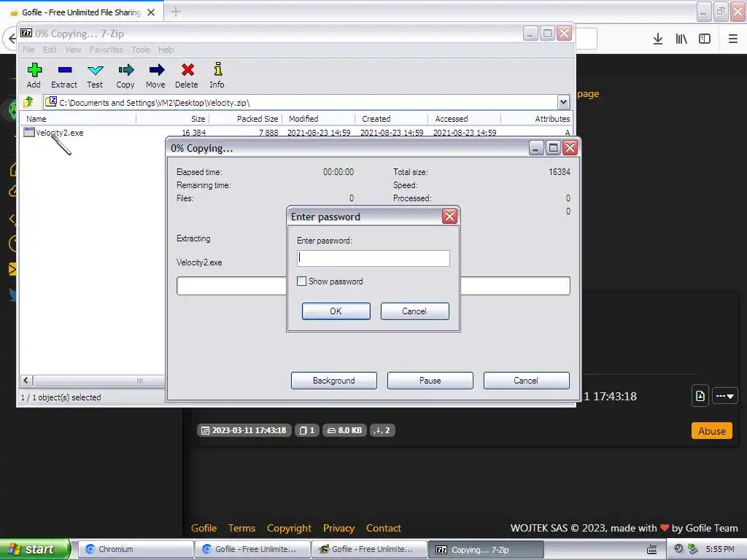
Task: Open the Firefox hamburger menu
Action: [733, 39]
